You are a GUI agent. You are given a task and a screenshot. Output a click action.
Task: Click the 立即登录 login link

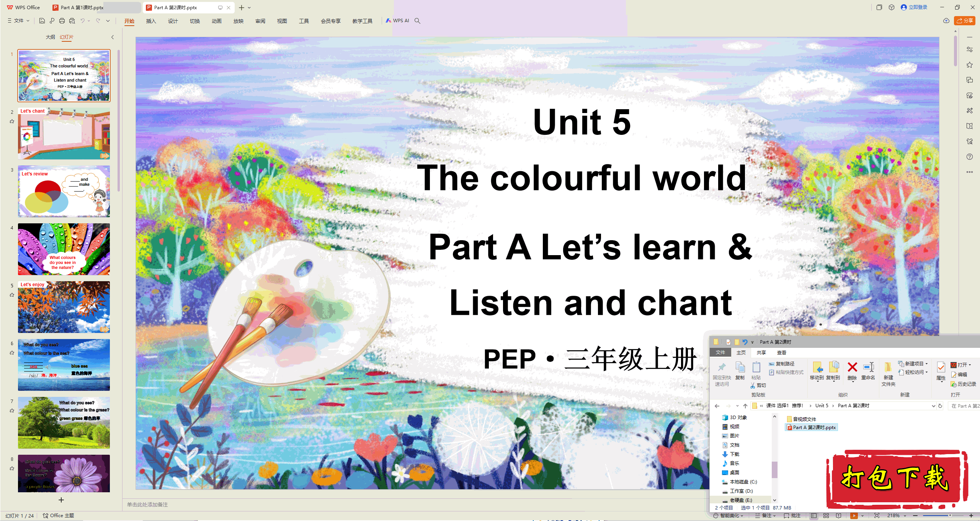(914, 7)
